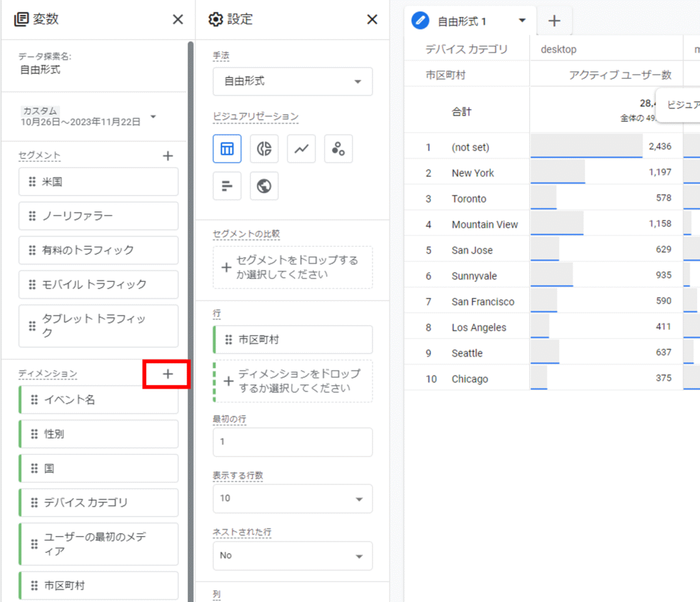Click the dimension drop area under 行
This screenshot has width=700, height=602.
click(x=293, y=381)
